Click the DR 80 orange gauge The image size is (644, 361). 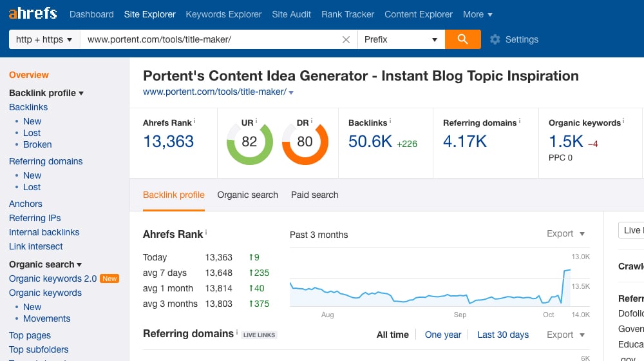(305, 142)
